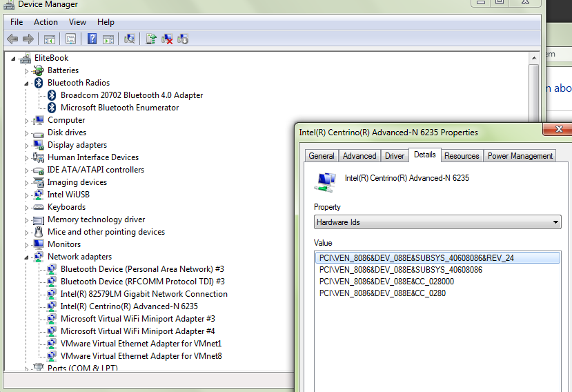Viewport: 572px width, 392px height.
Task: Click the Batteries category icon
Action: (39, 70)
